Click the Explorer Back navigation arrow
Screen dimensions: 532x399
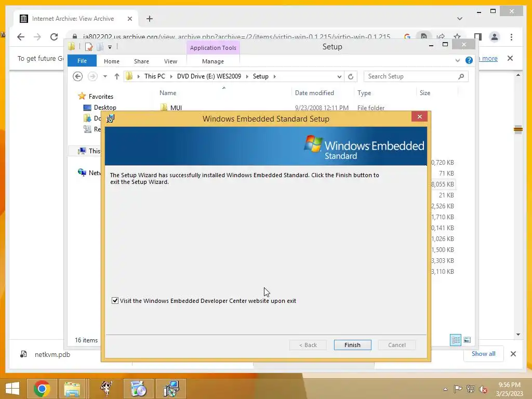click(78, 76)
